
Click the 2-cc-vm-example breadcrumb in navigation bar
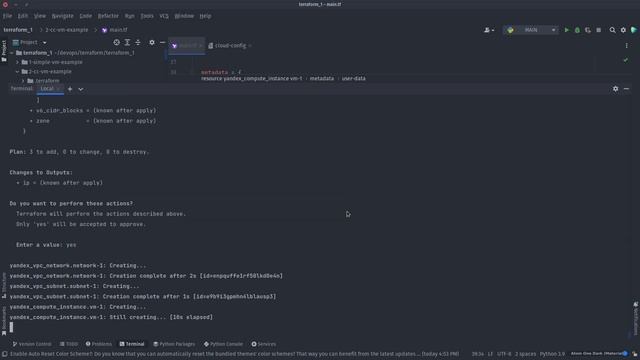tap(67, 30)
